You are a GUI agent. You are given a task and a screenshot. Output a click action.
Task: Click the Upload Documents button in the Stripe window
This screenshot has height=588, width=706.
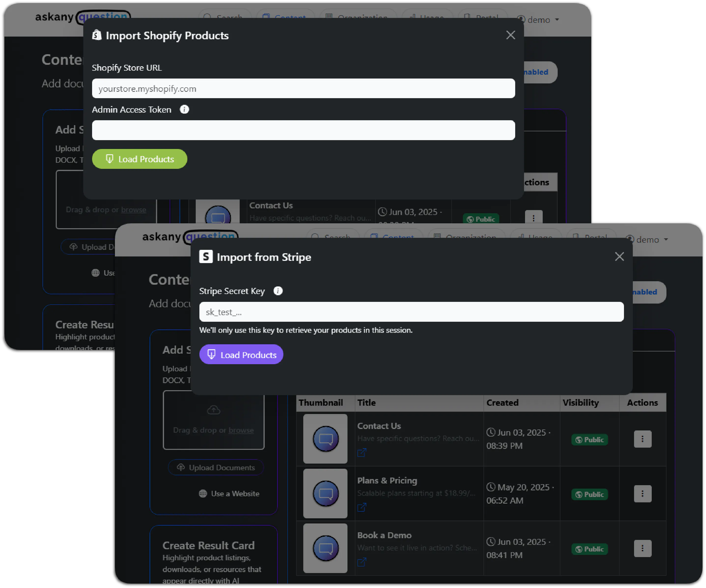216,467
